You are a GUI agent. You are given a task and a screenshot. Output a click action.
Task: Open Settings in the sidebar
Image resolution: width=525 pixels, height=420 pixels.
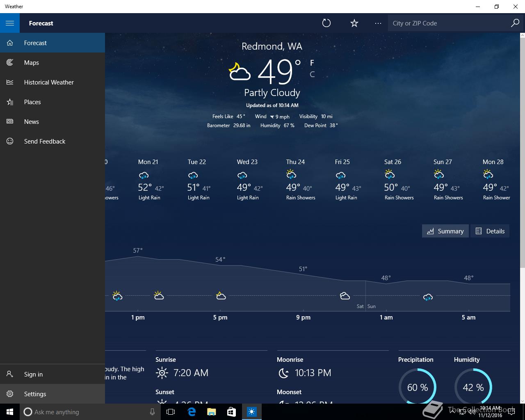point(52,394)
